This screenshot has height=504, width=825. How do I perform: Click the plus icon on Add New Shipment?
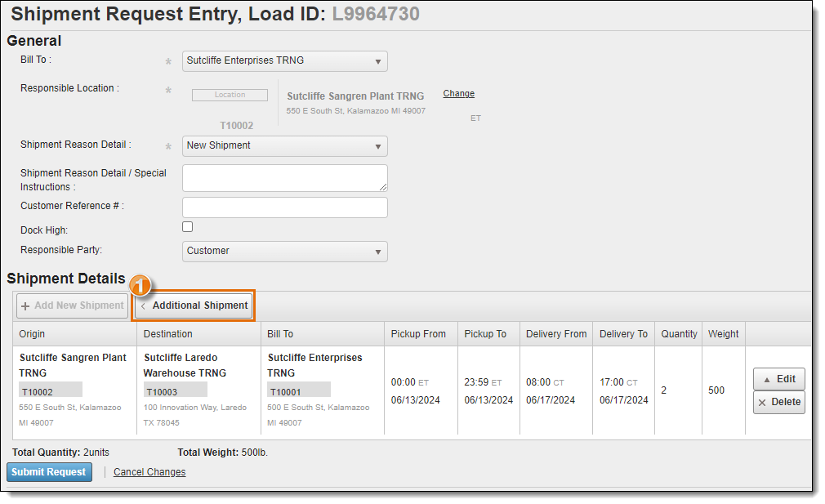point(25,306)
